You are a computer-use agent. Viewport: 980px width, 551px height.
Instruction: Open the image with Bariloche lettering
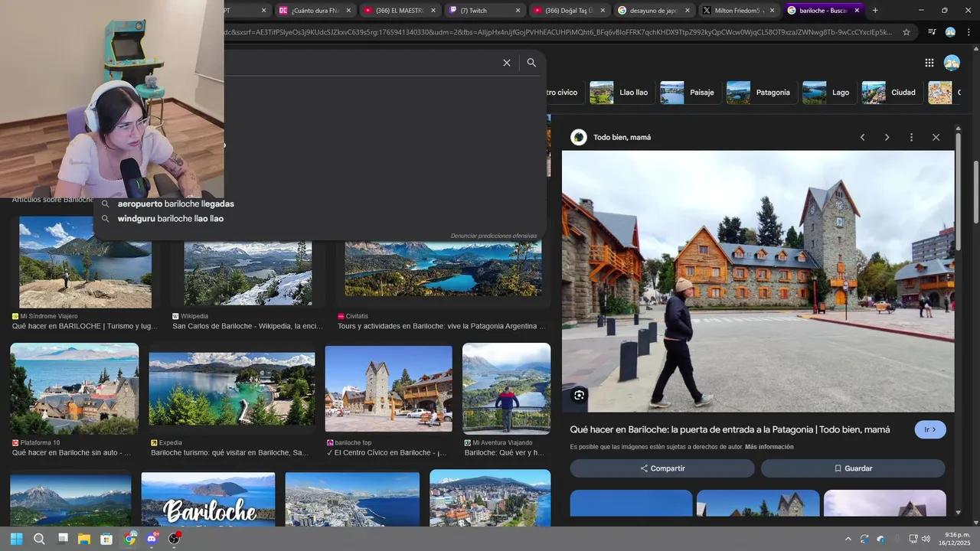pyautogui.click(x=208, y=499)
